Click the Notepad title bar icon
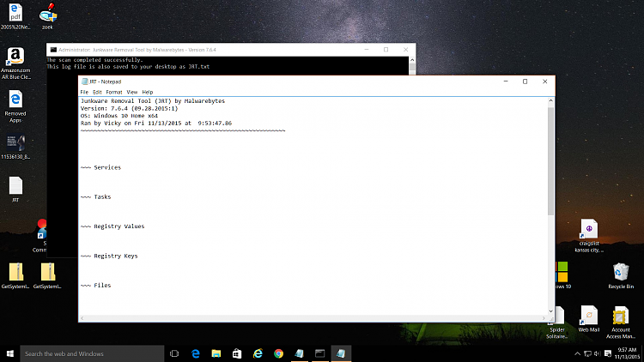Image resolution: width=644 pixels, height=362 pixels. (x=85, y=81)
